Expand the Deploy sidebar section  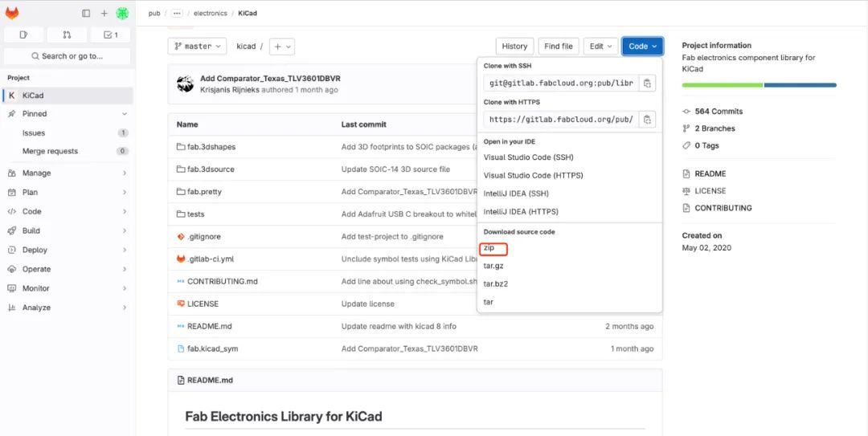pyautogui.click(x=68, y=250)
